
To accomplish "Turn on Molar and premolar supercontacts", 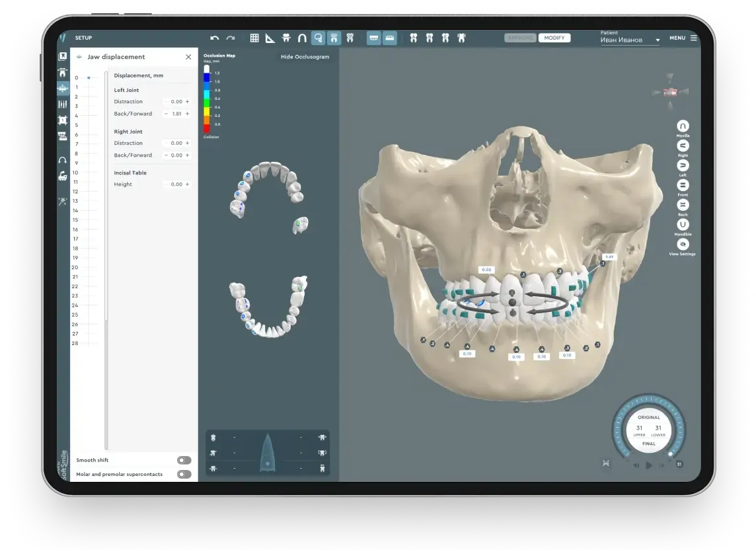I will click(184, 474).
